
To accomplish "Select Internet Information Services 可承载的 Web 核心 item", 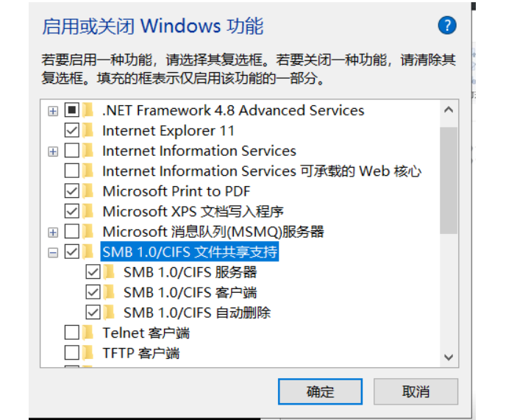I will 261,171.
